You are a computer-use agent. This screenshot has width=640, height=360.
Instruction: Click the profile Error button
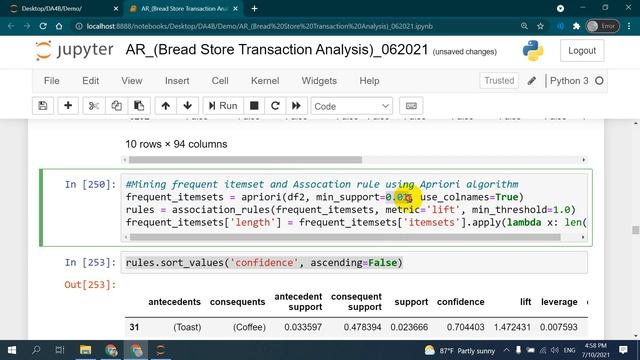602,26
